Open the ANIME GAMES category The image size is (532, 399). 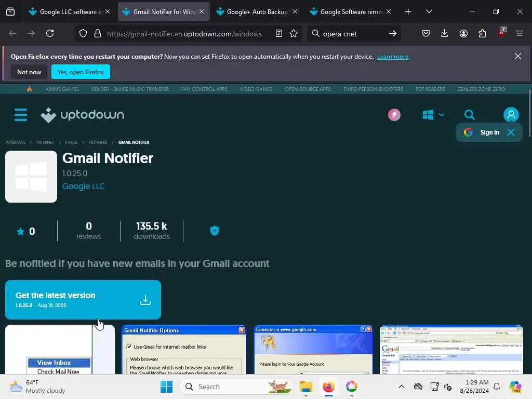[62, 89]
